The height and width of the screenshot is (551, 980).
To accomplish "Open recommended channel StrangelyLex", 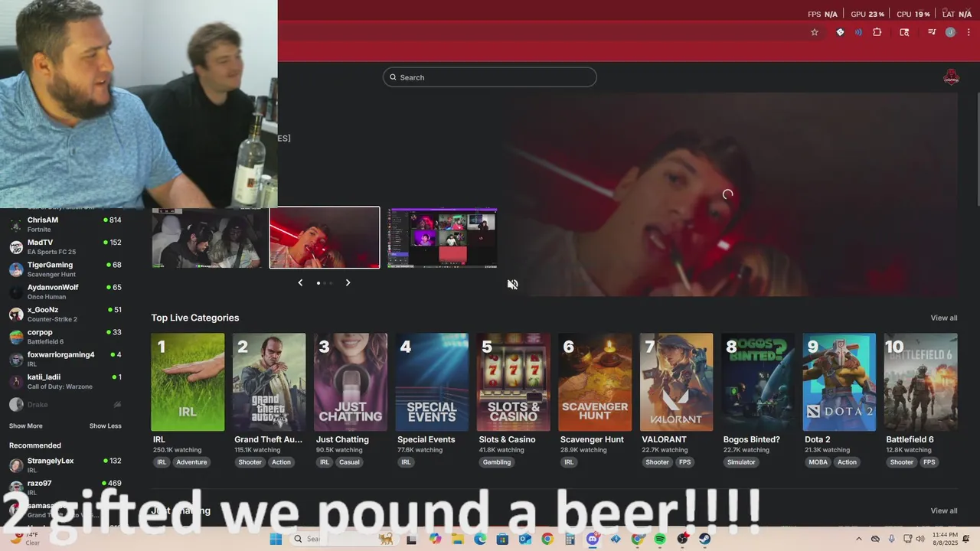I will [65, 465].
